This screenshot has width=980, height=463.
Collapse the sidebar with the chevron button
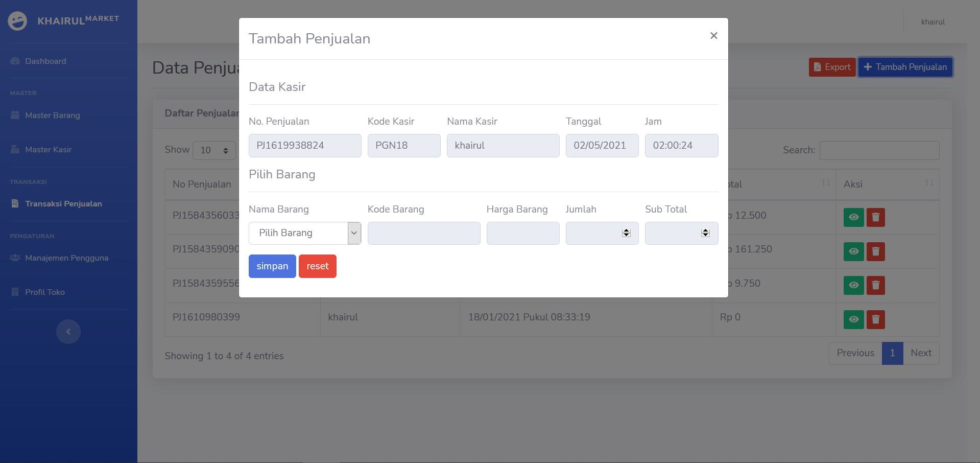68,331
